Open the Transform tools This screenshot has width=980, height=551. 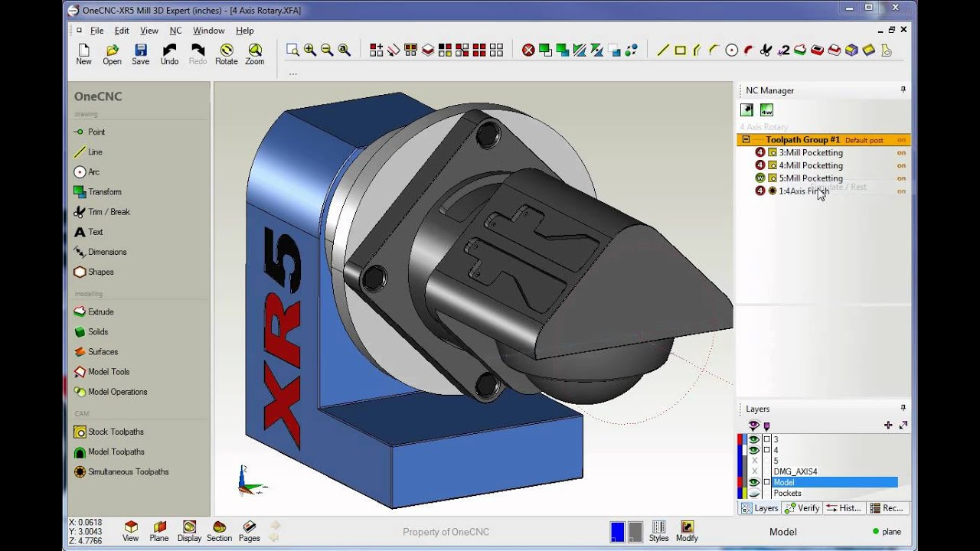click(97, 192)
